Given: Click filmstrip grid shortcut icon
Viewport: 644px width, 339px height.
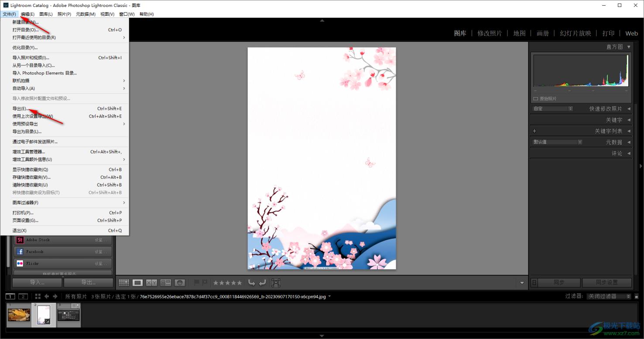Looking at the screenshot, I should click(x=38, y=296).
